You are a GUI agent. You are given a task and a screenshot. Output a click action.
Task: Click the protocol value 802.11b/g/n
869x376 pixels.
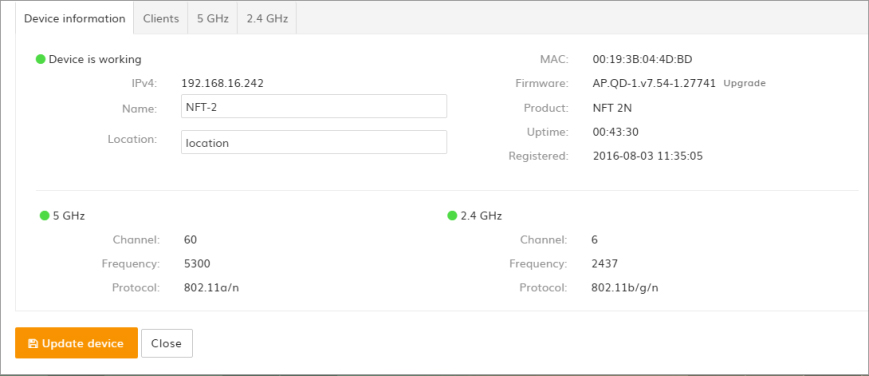[625, 288]
